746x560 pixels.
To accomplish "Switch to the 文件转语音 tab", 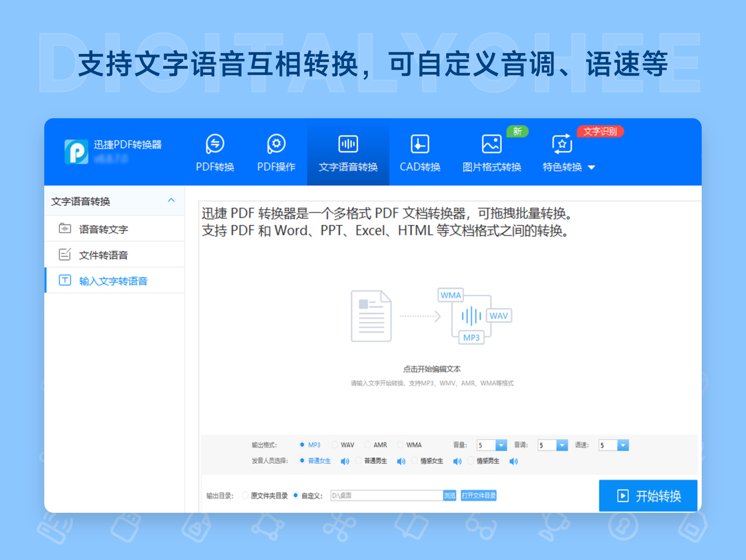I will click(103, 255).
